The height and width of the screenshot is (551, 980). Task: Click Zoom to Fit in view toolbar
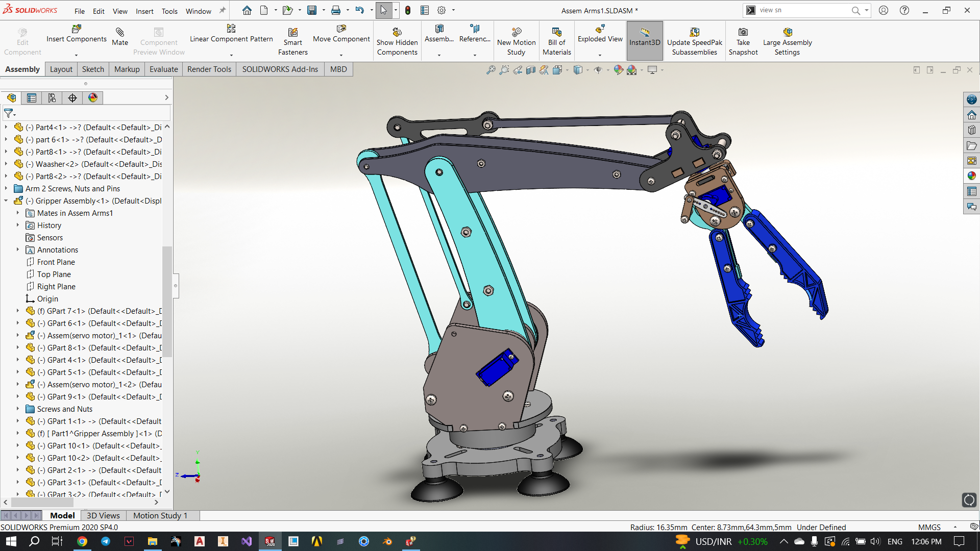click(491, 70)
